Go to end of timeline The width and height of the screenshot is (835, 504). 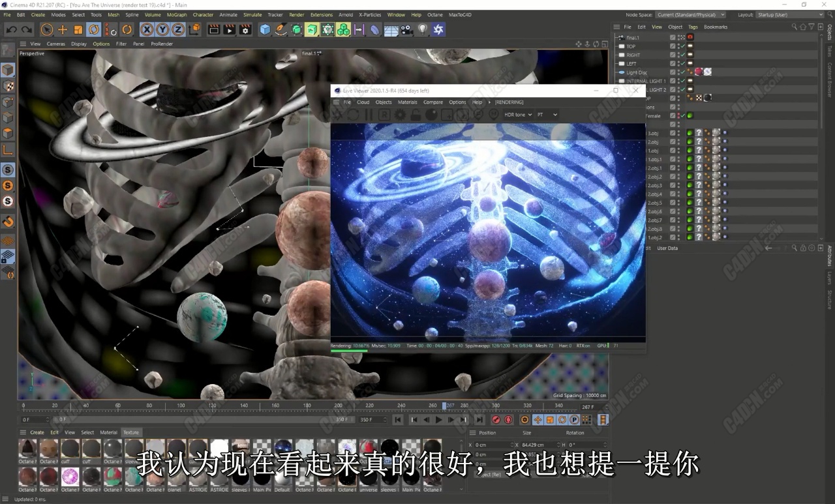pyautogui.click(x=479, y=420)
